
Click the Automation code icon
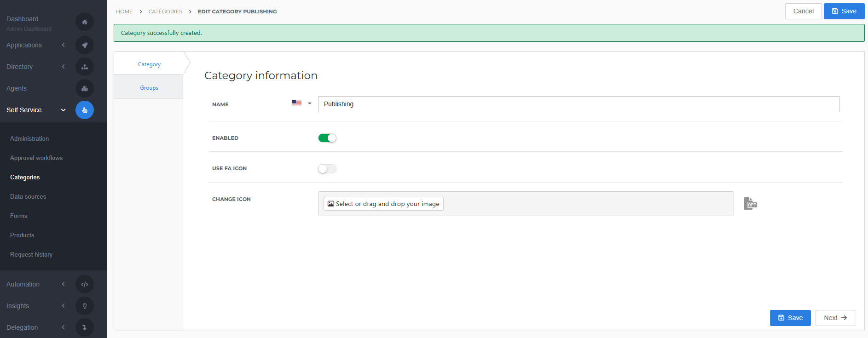[x=85, y=284]
